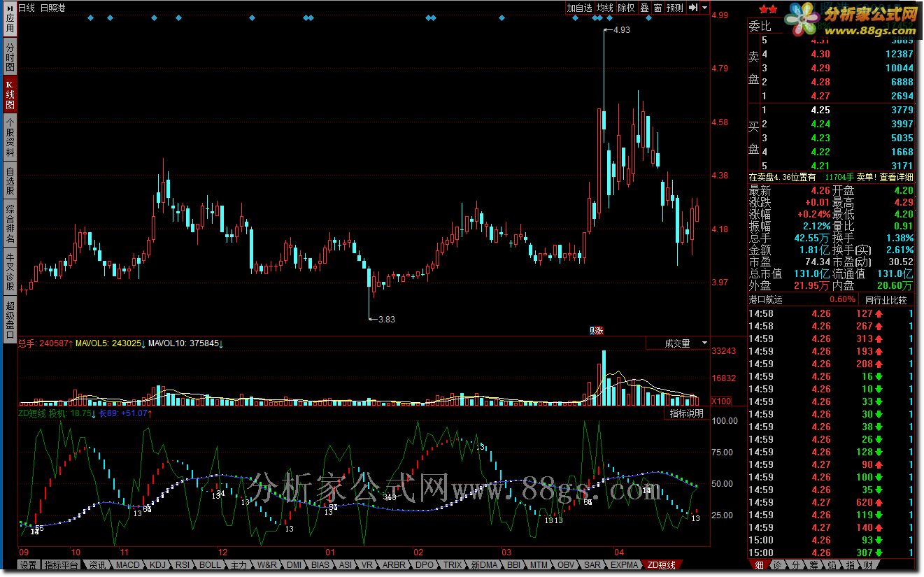This screenshot has width=924, height=577.
Task: Toggle the 除权 adjustment button
Action: (626, 8)
